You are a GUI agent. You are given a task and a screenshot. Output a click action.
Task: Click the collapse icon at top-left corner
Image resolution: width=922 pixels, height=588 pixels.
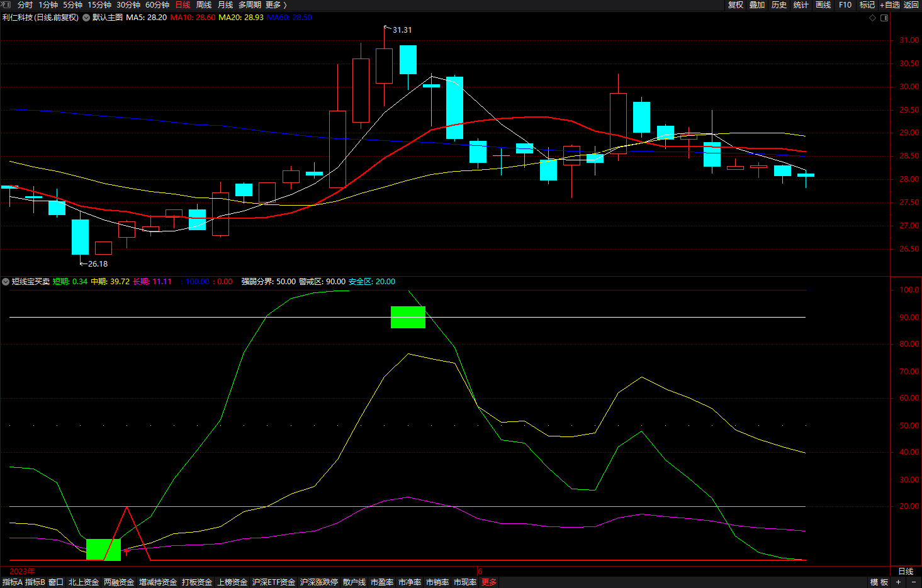(6, 4)
